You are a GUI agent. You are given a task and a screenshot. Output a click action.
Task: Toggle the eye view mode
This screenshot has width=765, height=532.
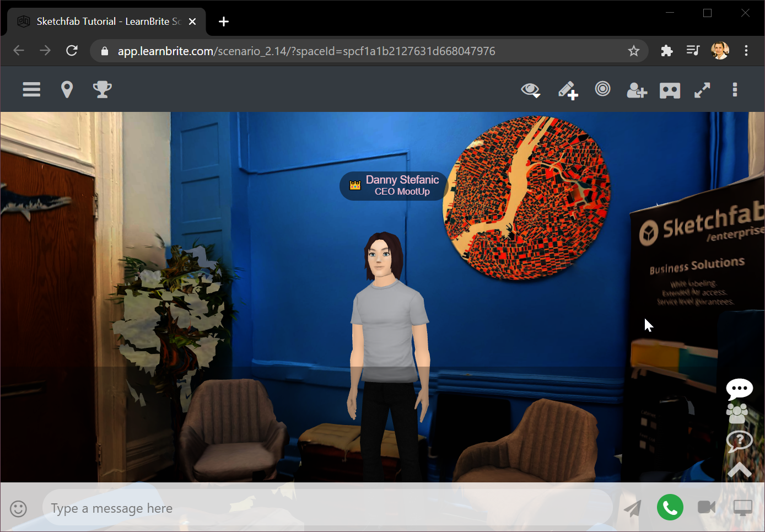(531, 90)
